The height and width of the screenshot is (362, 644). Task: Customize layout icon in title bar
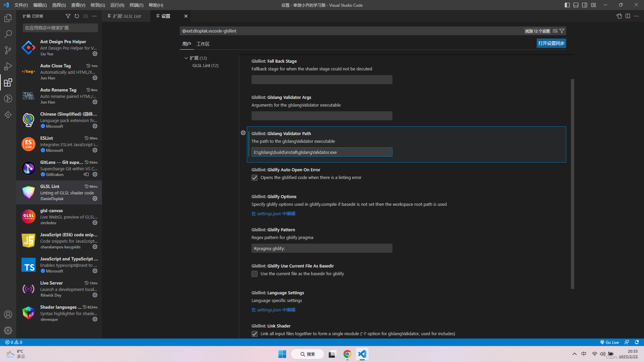(594, 5)
